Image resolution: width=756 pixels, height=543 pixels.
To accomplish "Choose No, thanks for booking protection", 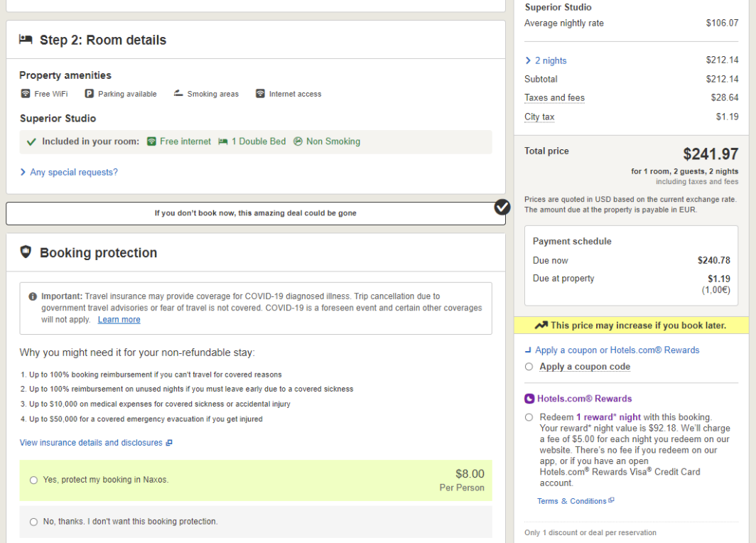I will point(33,522).
